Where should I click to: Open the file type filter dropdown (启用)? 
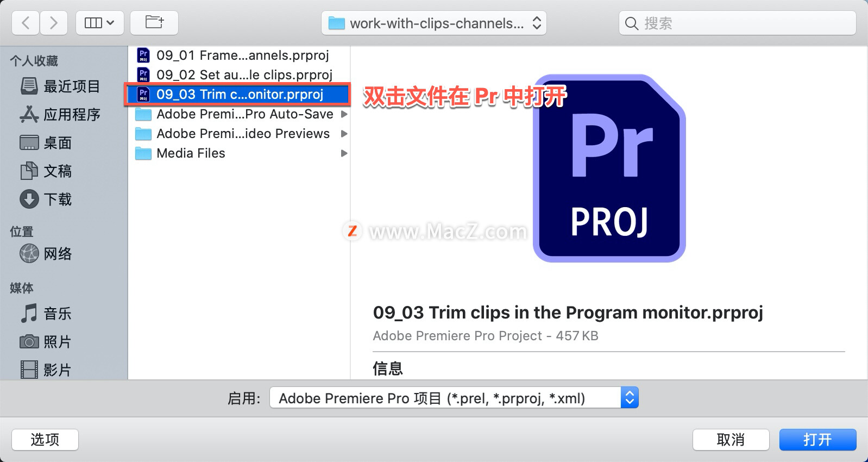[x=454, y=398]
